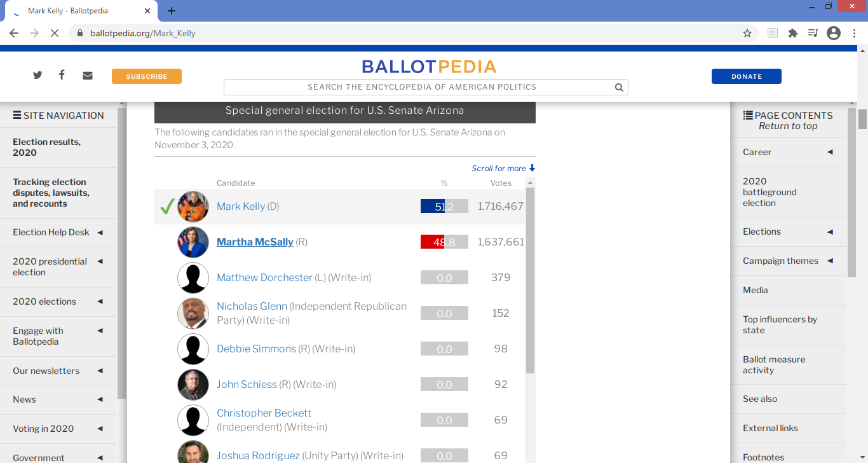This screenshot has width=868, height=463.
Task: Jump to External links section
Action: tap(770, 428)
